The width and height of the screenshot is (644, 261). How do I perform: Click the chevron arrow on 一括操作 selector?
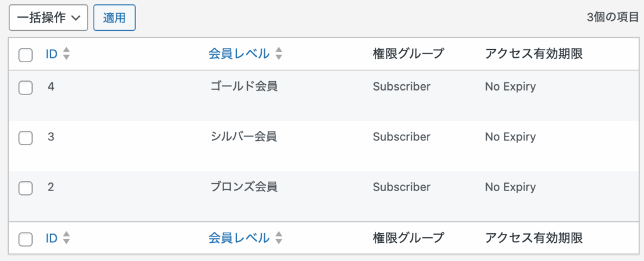75,18
